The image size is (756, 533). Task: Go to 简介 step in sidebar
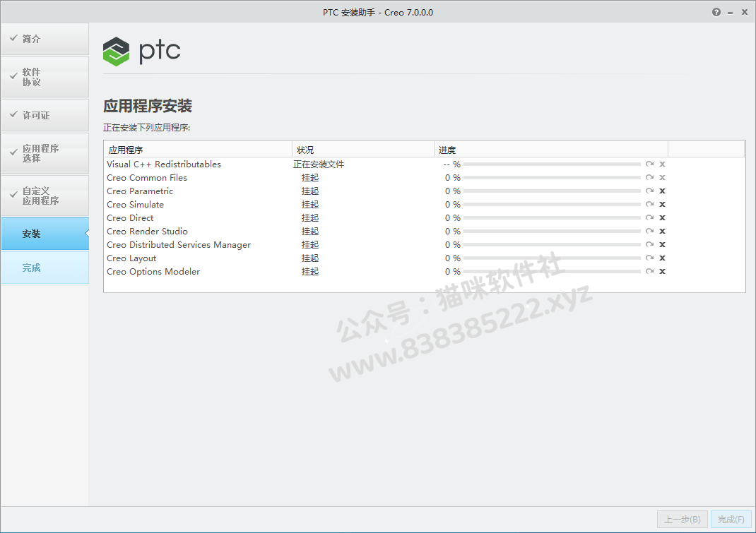45,39
